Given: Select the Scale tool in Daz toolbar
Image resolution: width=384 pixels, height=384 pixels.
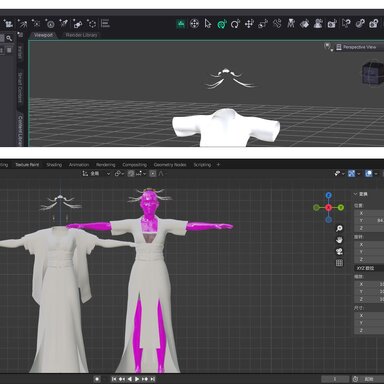Looking at the screenshot, I should click(x=263, y=24).
